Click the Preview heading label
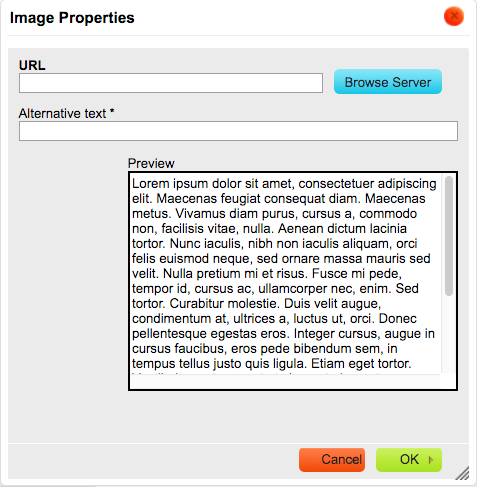The width and height of the screenshot is (477, 487). (151, 163)
